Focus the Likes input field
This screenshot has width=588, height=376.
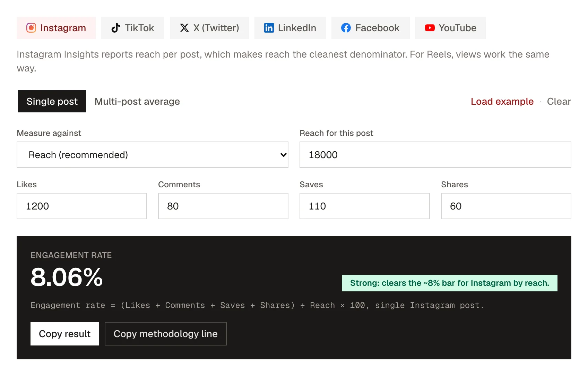coord(82,206)
